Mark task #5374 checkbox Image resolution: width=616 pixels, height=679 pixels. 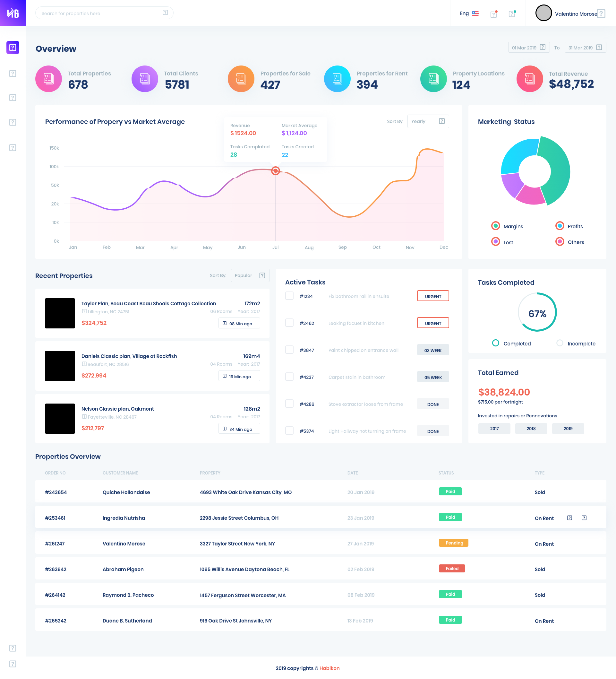coord(289,431)
